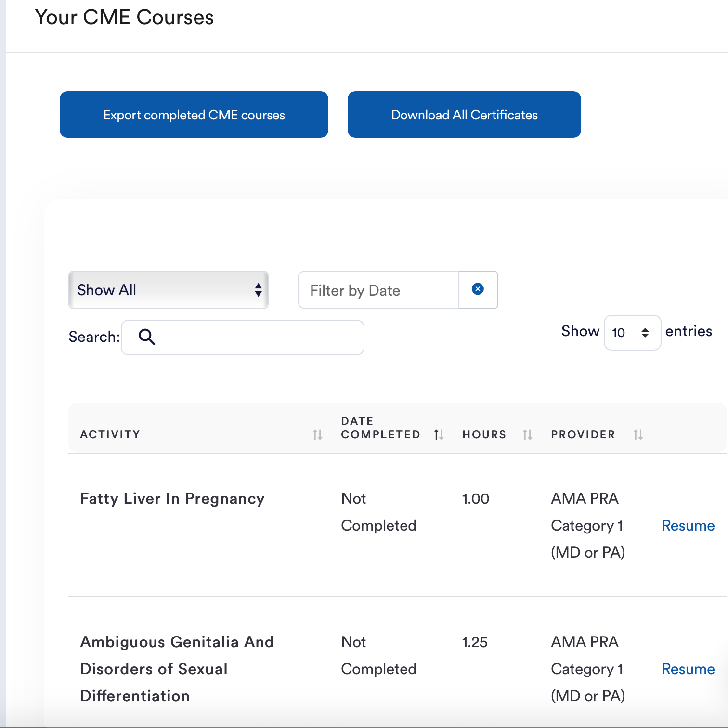The width and height of the screenshot is (728, 728).
Task: Click Export completed CME courses button
Action: coord(194,115)
